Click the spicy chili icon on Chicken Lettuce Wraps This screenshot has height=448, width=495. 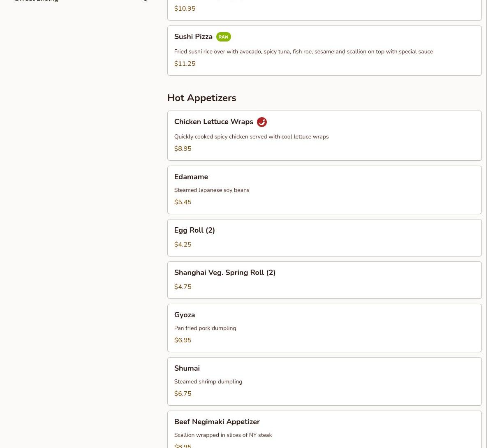tap(261, 122)
